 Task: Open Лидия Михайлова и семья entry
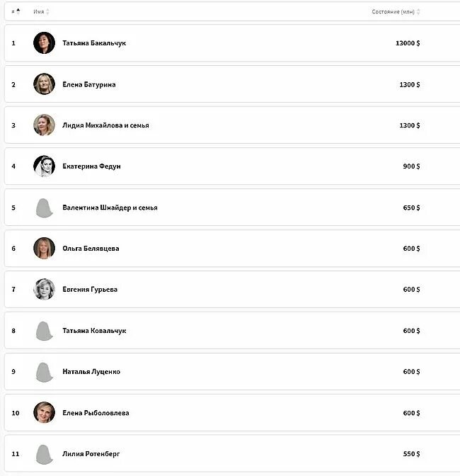click(105, 125)
